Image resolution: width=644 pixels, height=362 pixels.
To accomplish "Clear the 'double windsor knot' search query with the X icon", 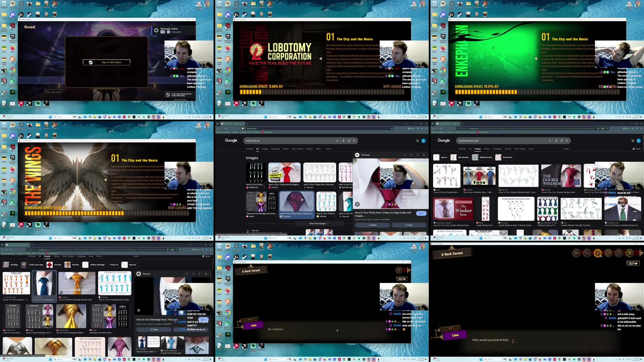I will [550, 141].
